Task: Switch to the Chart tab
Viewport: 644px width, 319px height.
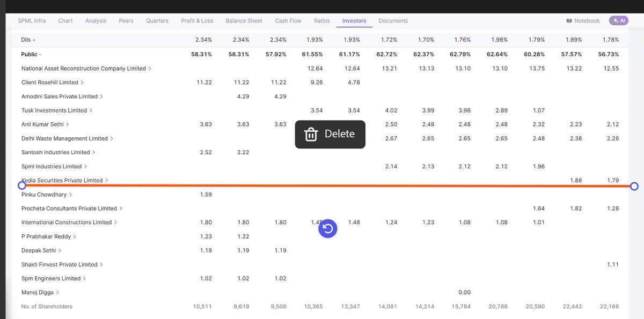Action: tap(65, 21)
